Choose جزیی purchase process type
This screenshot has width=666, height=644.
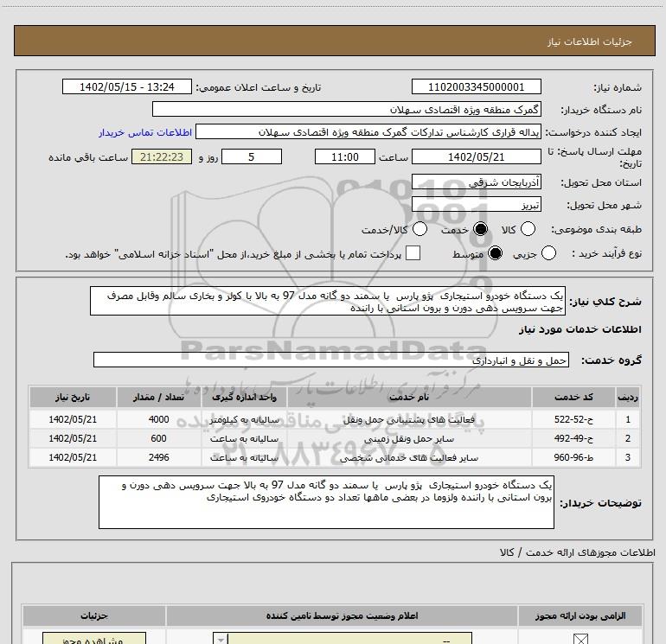pos(548,253)
